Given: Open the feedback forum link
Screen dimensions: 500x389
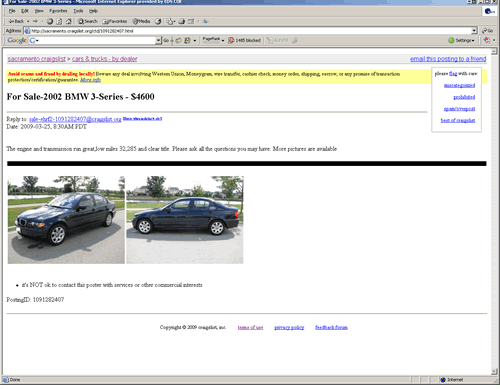Looking at the screenshot, I should (331, 328).
